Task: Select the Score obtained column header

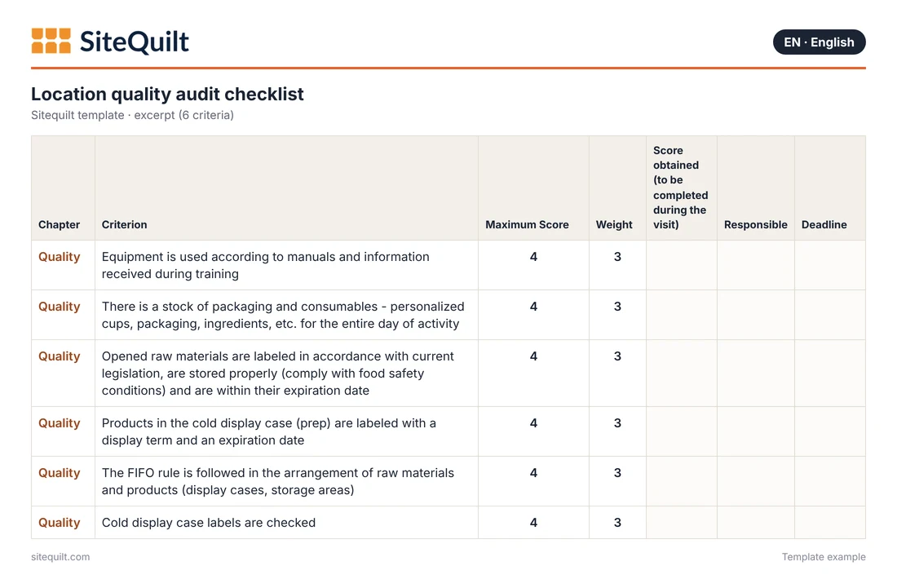Action: pos(680,188)
